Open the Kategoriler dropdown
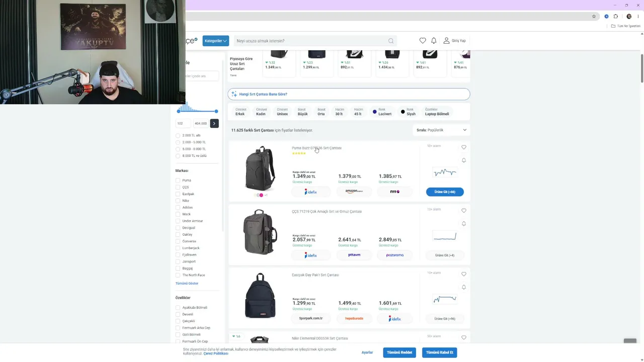Image resolution: width=644 pixels, height=362 pixels. [x=216, y=41]
